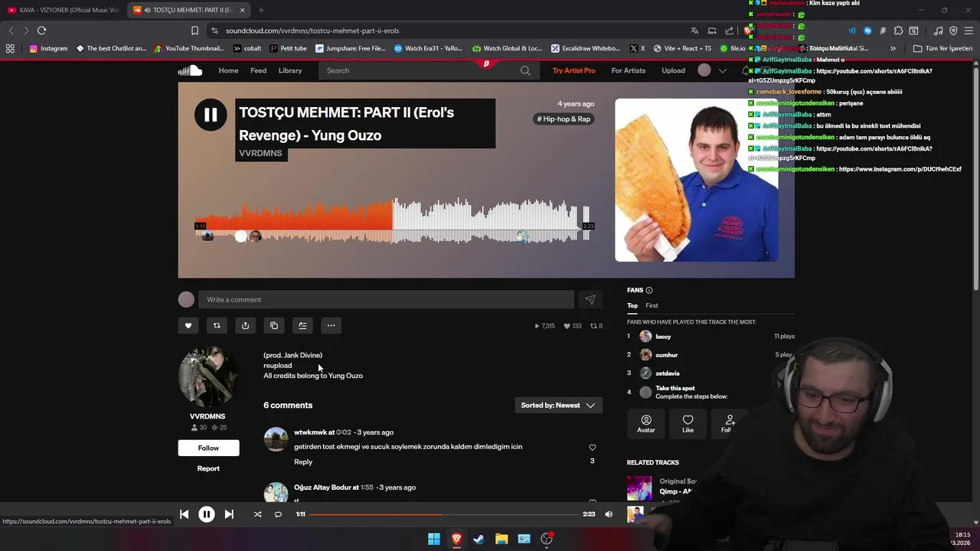Open Brave browser from taskbar
Viewport: 980px width, 551px height.
[x=456, y=539]
